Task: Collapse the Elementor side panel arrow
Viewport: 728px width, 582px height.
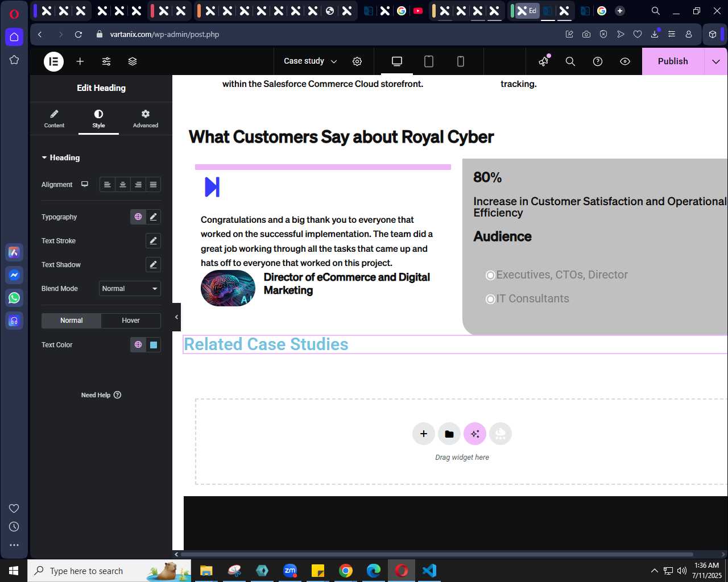Action: pos(176,317)
